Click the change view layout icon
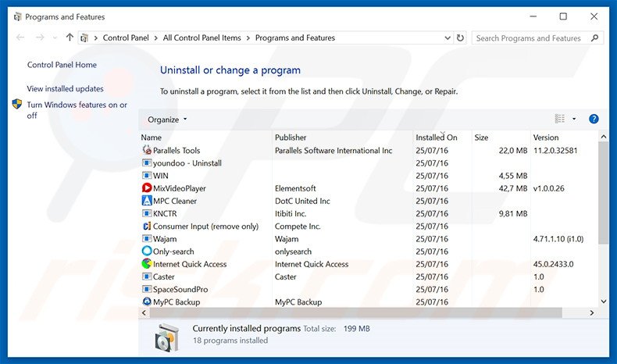Screen dimensions: 617x364 (x=559, y=119)
